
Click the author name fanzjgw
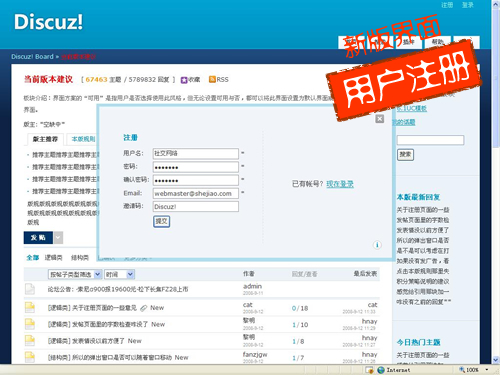[255, 354]
